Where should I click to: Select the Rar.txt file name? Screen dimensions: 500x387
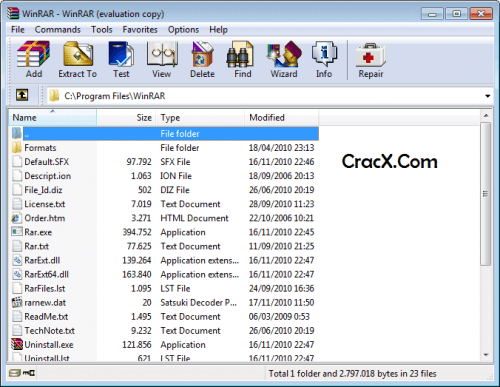[x=37, y=246]
